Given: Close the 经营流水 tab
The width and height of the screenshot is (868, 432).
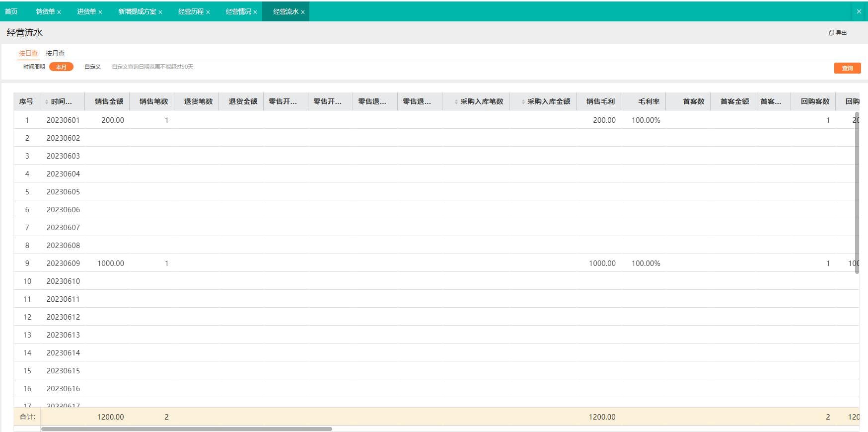Looking at the screenshot, I should (303, 12).
